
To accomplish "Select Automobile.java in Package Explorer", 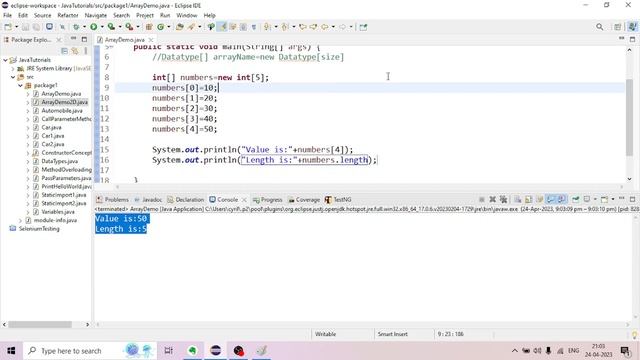I will click(x=62, y=111).
